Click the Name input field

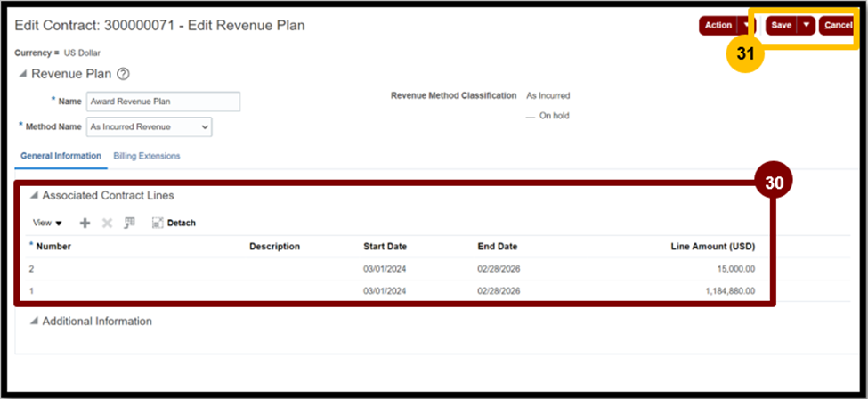[x=163, y=102]
